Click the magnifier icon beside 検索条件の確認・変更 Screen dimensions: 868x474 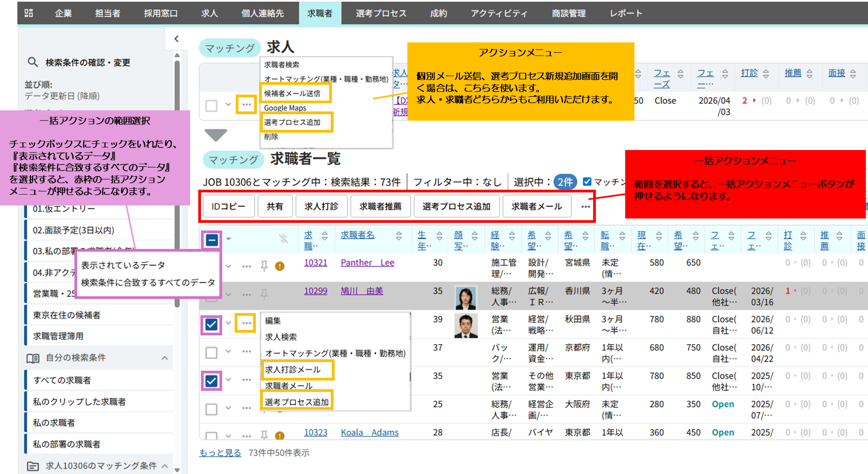[x=33, y=63]
